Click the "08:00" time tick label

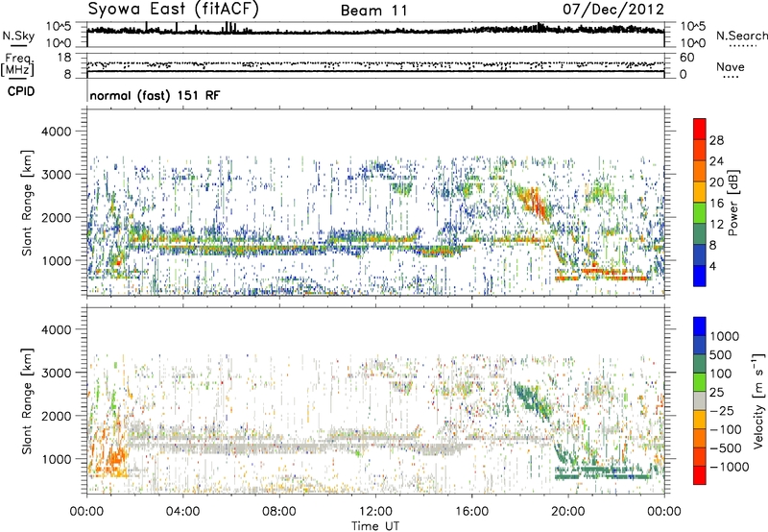point(279,512)
